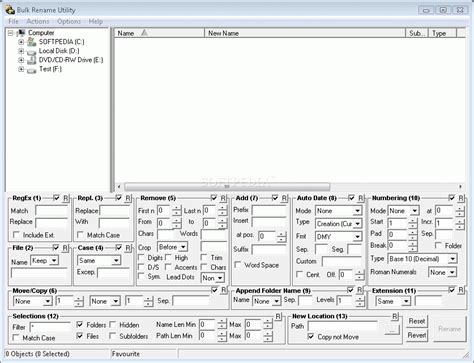This screenshot has width=474, height=363.
Task: Open the Actions menu
Action: [37, 21]
